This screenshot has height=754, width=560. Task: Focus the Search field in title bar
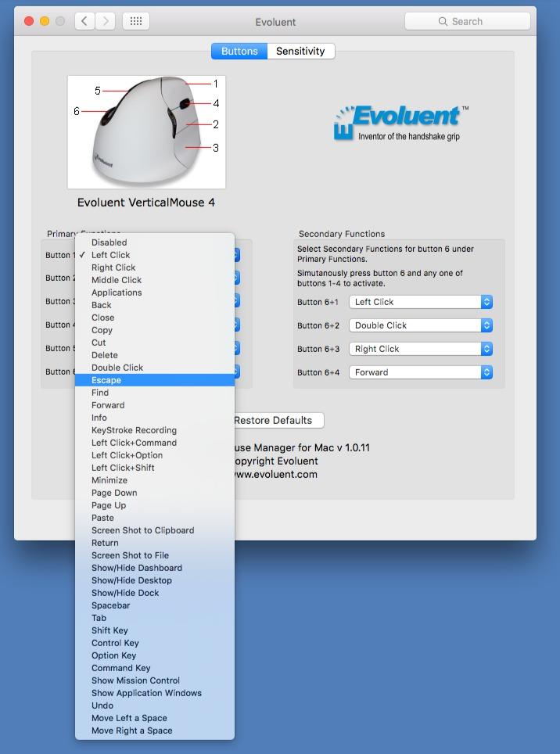[468, 21]
